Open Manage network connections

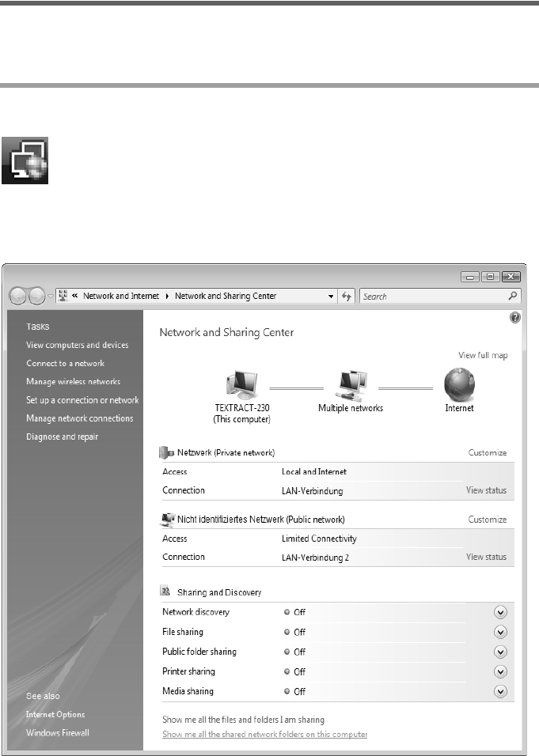point(80,418)
